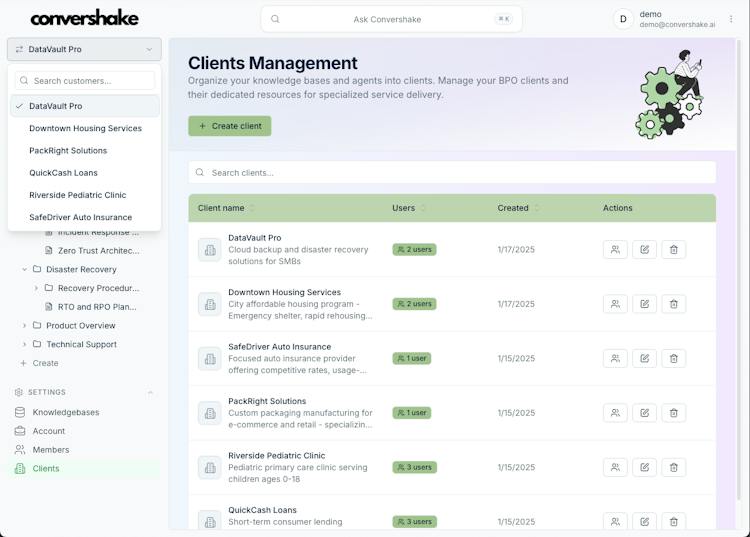
Task: Edit the PackRight Solutions client
Action: click(644, 413)
